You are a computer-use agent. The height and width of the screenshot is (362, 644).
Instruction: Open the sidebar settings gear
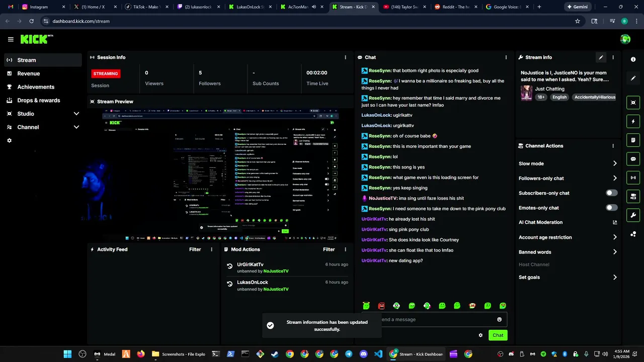(x=9, y=141)
